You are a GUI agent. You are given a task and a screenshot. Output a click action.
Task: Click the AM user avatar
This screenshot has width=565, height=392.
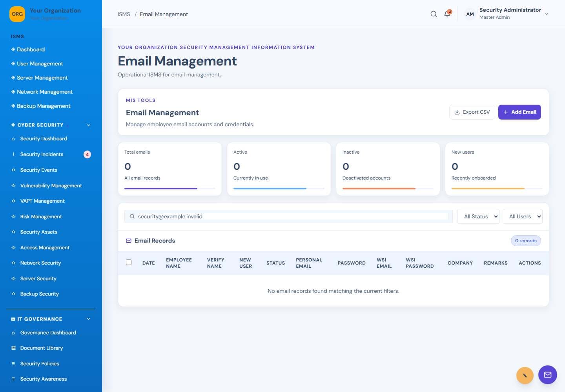click(x=470, y=14)
